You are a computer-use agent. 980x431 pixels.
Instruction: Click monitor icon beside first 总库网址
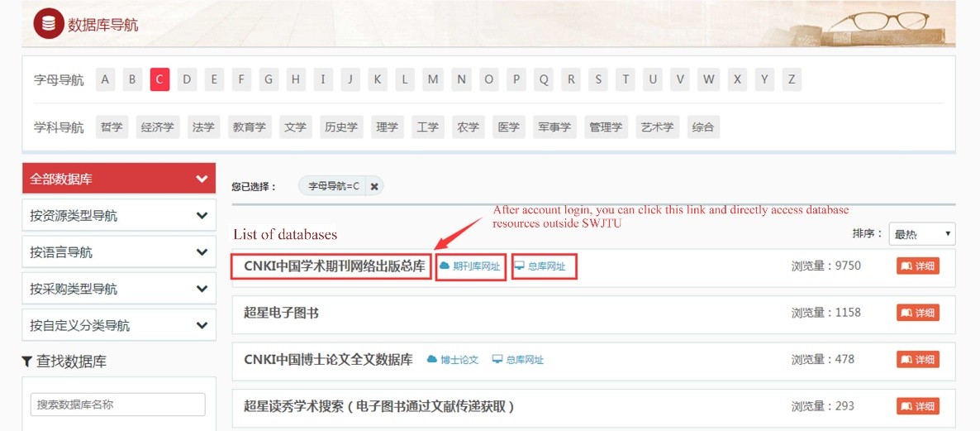point(520,266)
